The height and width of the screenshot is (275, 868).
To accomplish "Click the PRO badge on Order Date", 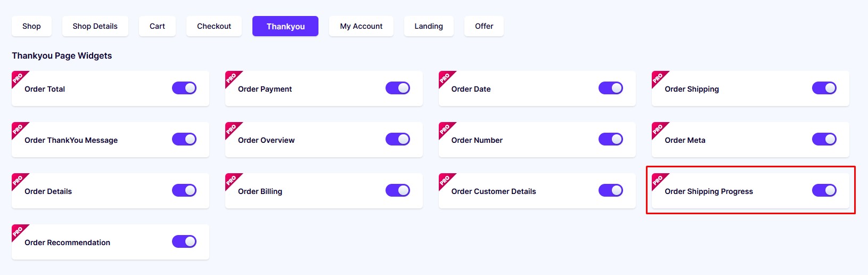I will click(445, 78).
